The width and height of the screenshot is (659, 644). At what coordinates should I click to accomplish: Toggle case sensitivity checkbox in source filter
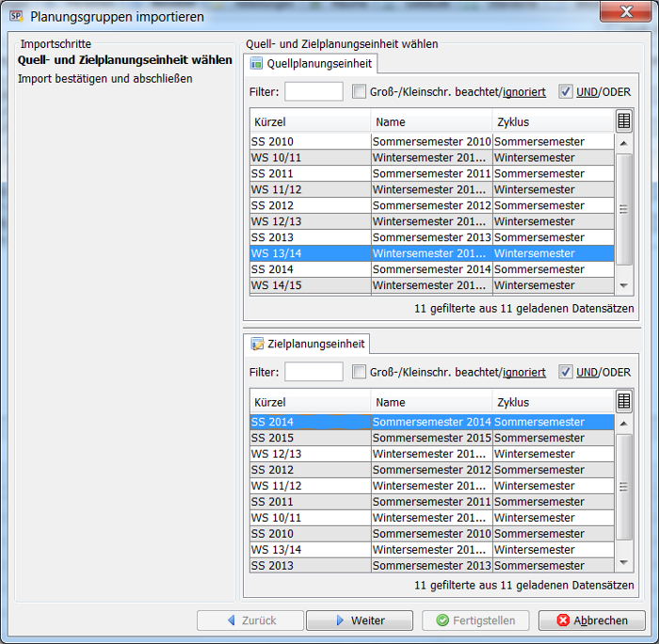[359, 91]
